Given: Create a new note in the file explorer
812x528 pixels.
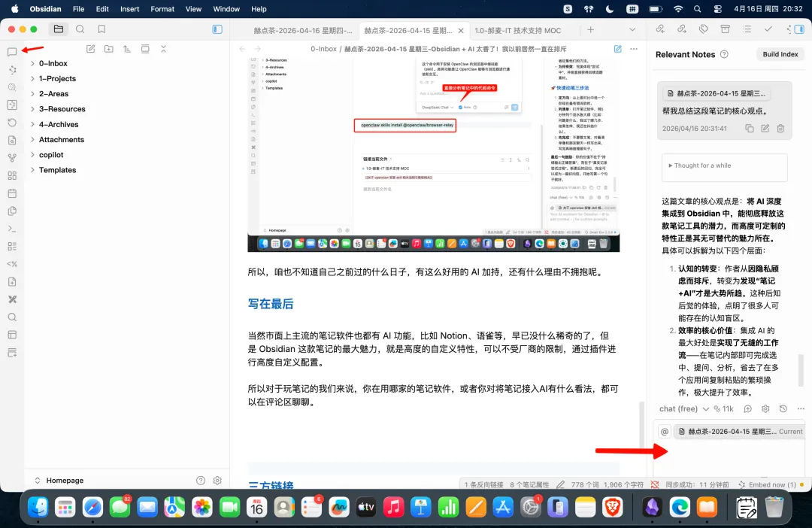Looking at the screenshot, I should [91, 49].
